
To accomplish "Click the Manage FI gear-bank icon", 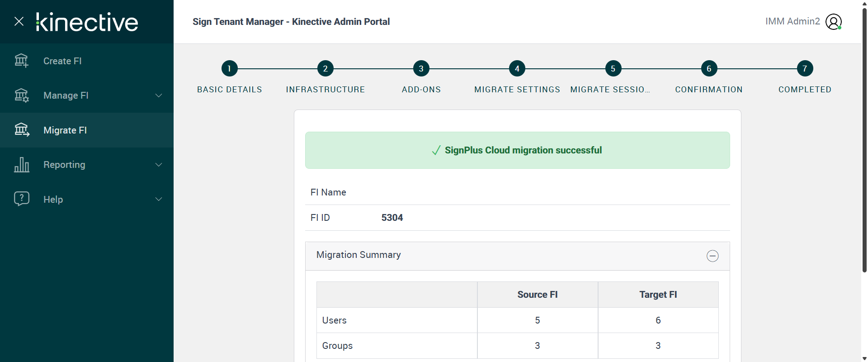I will 21,95.
